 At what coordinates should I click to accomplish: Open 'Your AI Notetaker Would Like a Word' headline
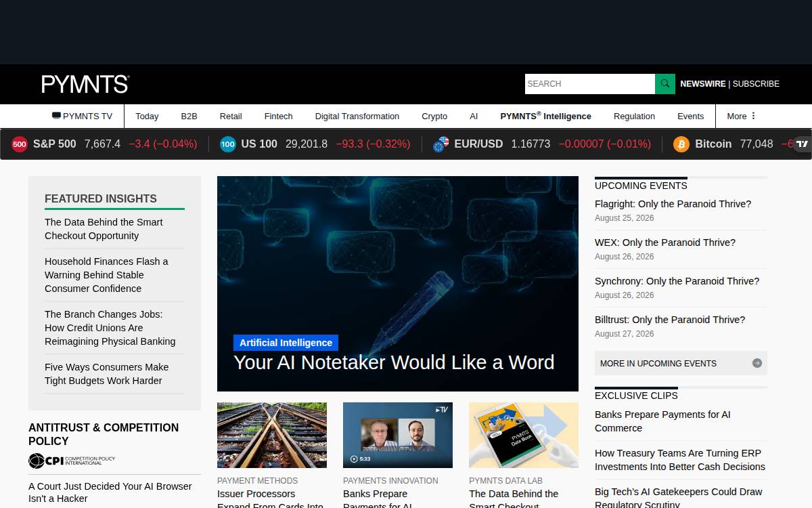[394, 362]
